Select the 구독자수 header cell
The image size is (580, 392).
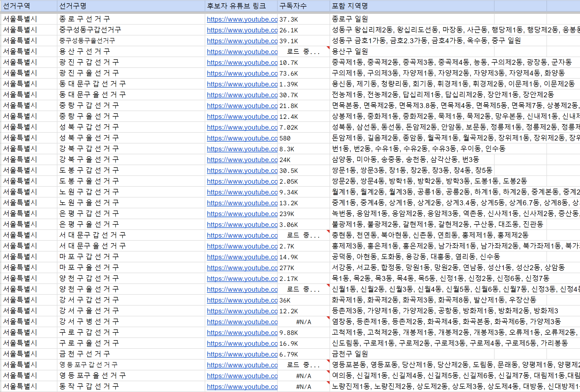[303, 6]
